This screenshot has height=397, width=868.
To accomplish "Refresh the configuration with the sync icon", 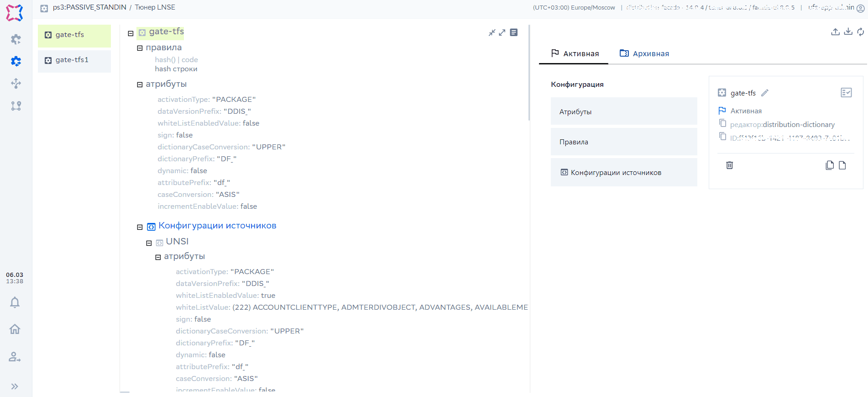I will [860, 32].
